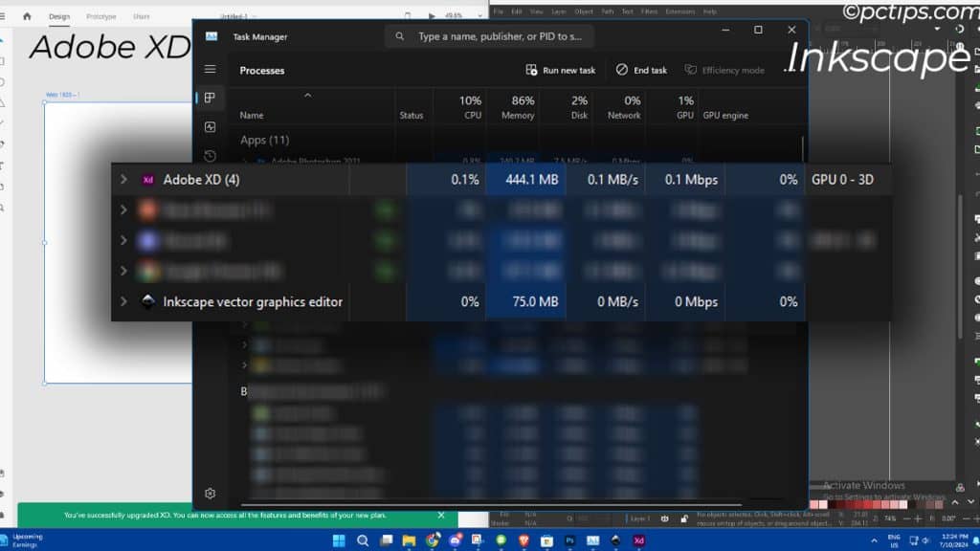
Task: Sort processes by Memory column
Action: pyautogui.click(x=518, y=107)
